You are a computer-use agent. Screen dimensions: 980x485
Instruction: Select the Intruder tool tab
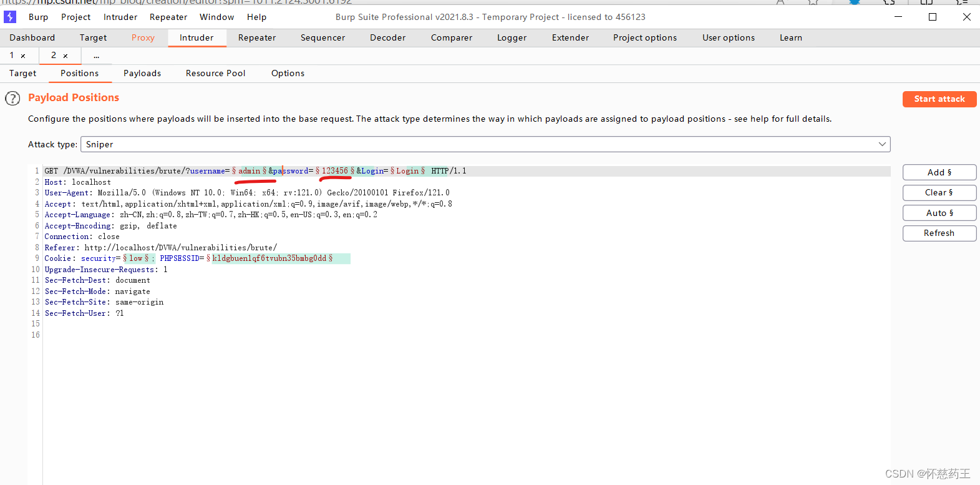(196, 37)
